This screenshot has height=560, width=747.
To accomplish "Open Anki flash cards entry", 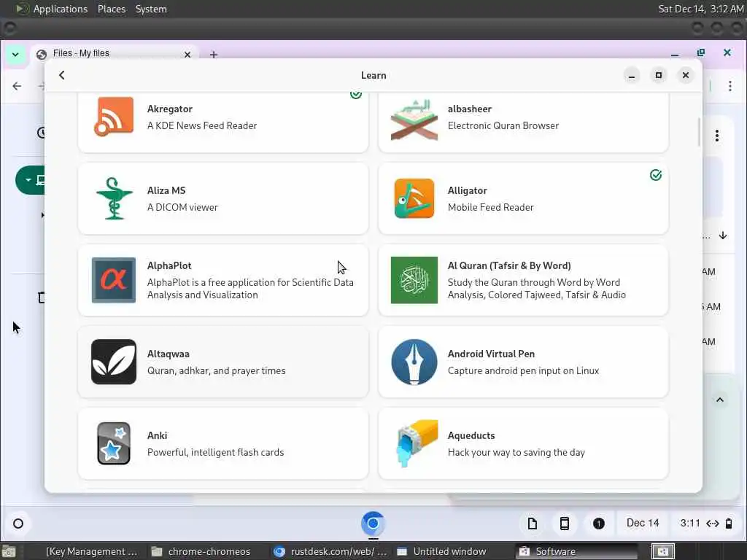I will (223, 443).
